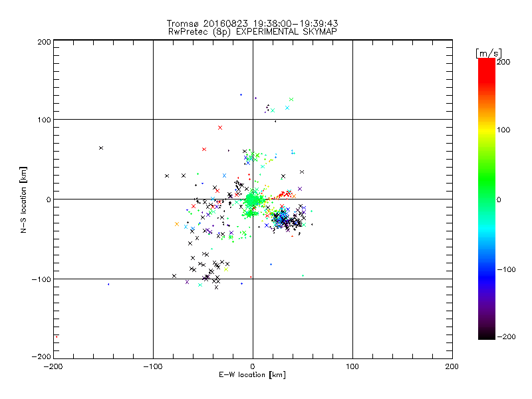Click the subtitle 'RwPretec (8p) EXPERIMENTAL SKYMAP'
The image size is (532, 399).
click(253, 32)
